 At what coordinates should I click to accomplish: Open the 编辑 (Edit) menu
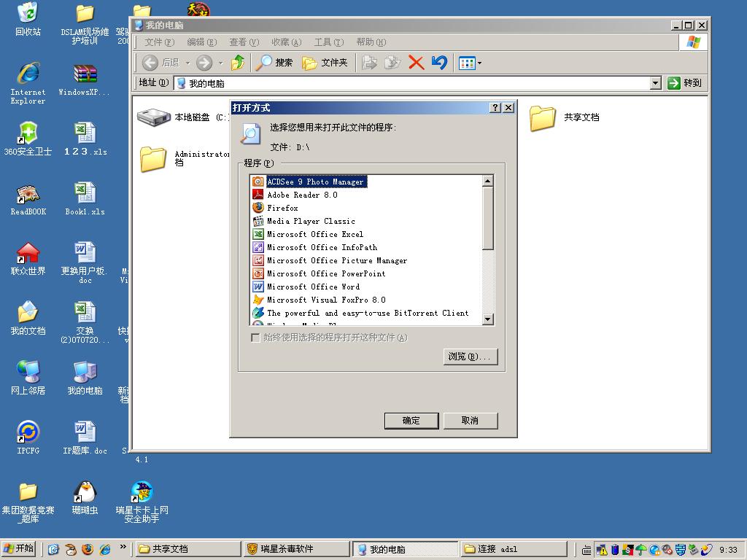coord(202,42)
